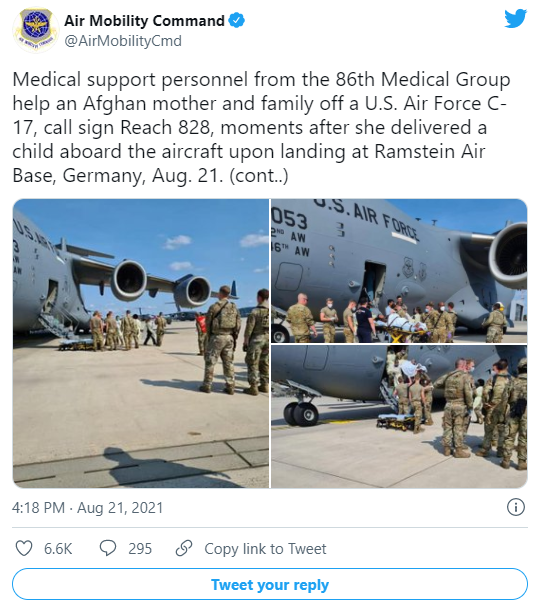This screenshot has width=535, height=602.
Task: Select Copy link to Tweet
Action: pos(265,549)
